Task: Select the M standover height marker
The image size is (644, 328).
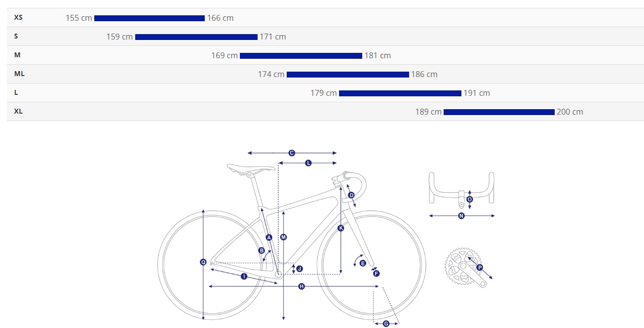Action: [283, 238]
